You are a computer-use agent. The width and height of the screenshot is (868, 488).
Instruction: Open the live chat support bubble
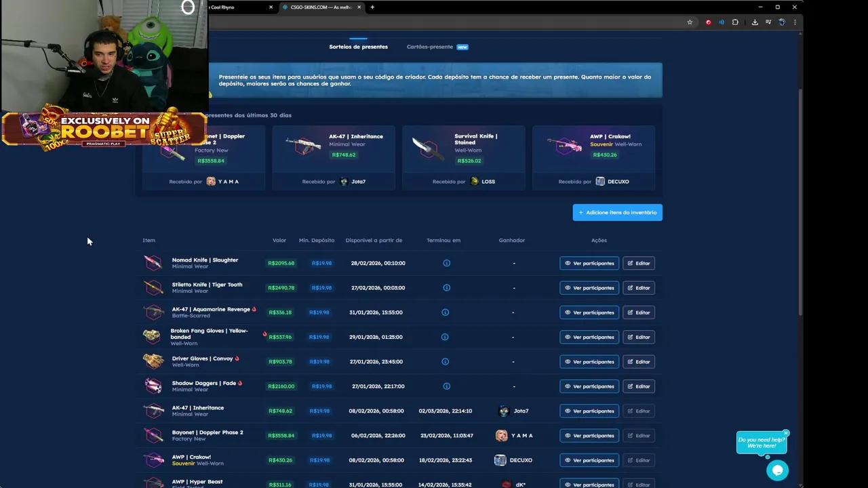[x=778, y=470]
